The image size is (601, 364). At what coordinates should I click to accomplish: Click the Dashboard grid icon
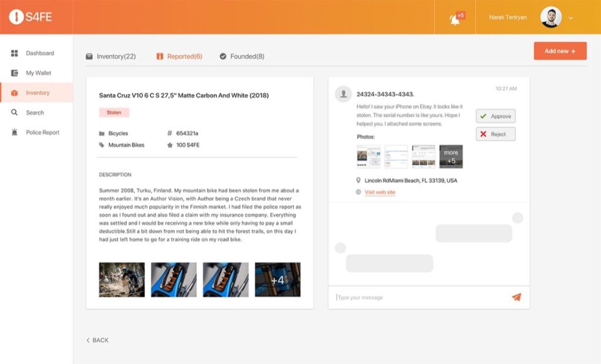click(x=15, y=53)
